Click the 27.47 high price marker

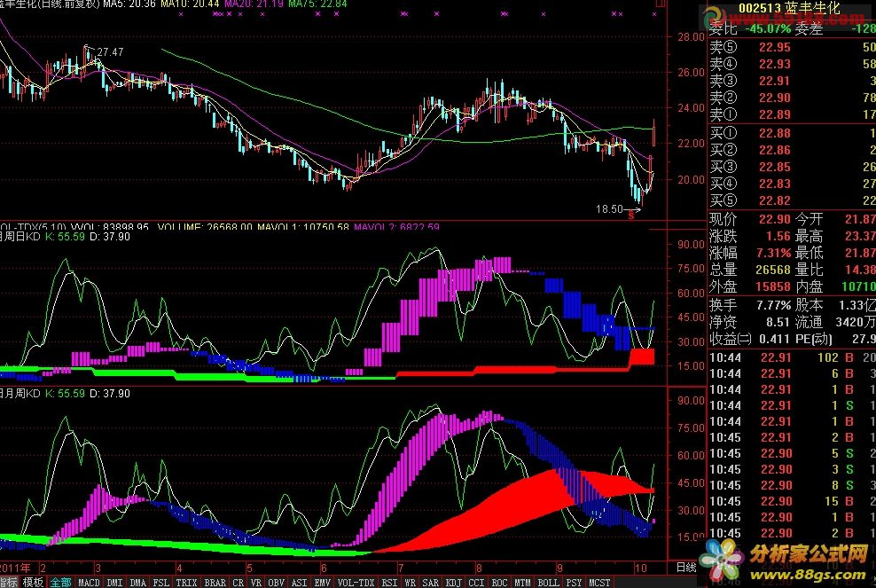110,52
